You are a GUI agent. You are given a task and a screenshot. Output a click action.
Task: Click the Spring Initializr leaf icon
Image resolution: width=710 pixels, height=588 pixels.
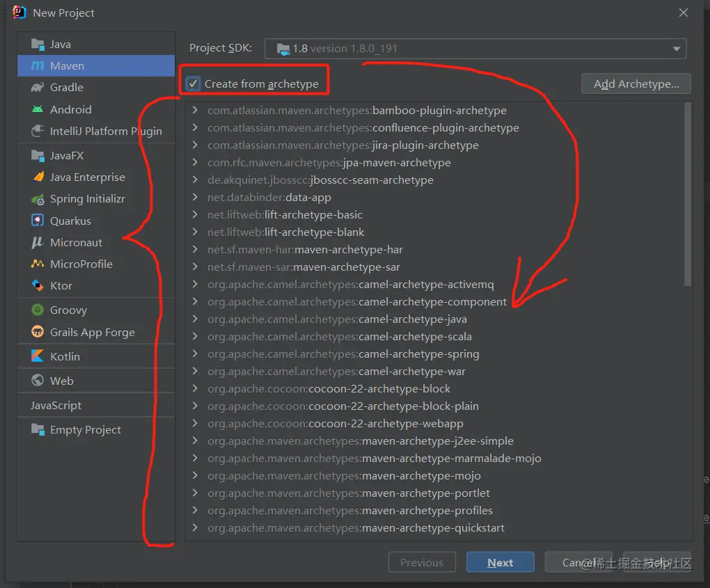point(38,199)
